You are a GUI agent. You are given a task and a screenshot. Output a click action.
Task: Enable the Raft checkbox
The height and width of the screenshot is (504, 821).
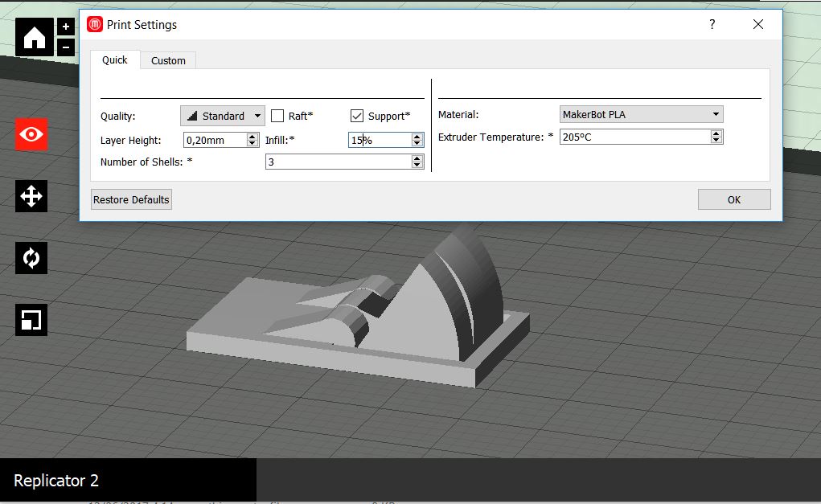point(277,116)
